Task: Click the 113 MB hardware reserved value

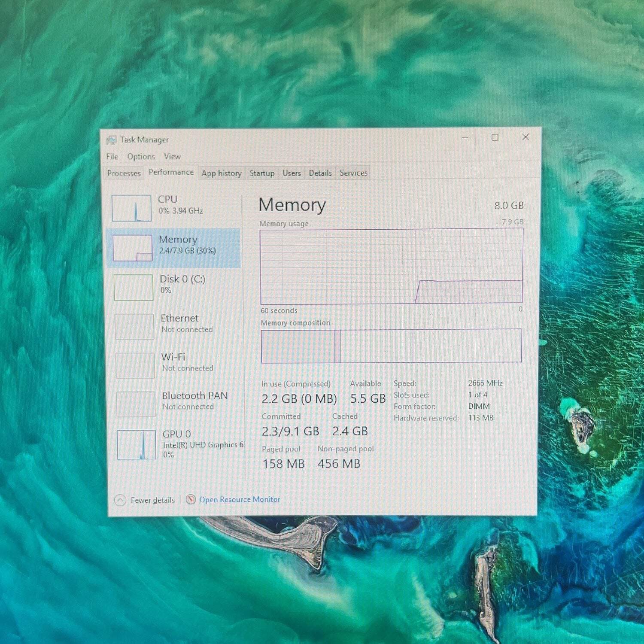Action: point(481,418)
